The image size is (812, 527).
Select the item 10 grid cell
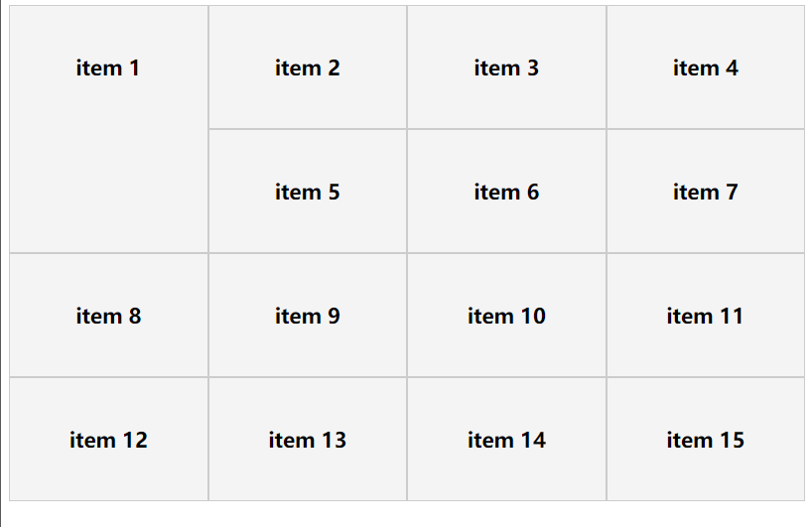pyautogui.click(x=506, y=316)
